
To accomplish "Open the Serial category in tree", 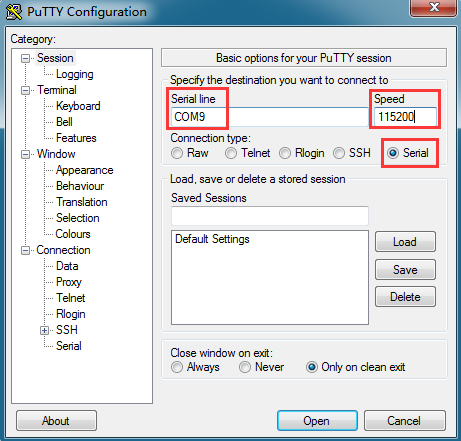I will pos(69,346).
